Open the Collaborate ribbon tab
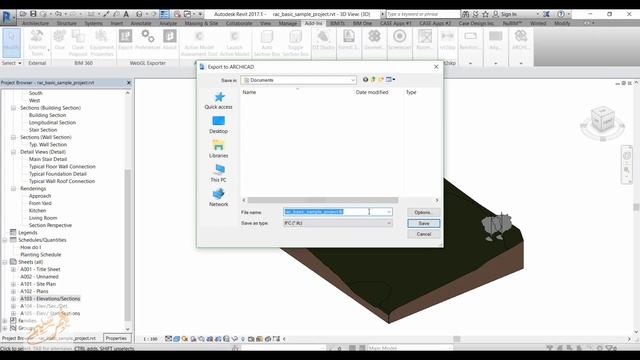 [239, 23]
